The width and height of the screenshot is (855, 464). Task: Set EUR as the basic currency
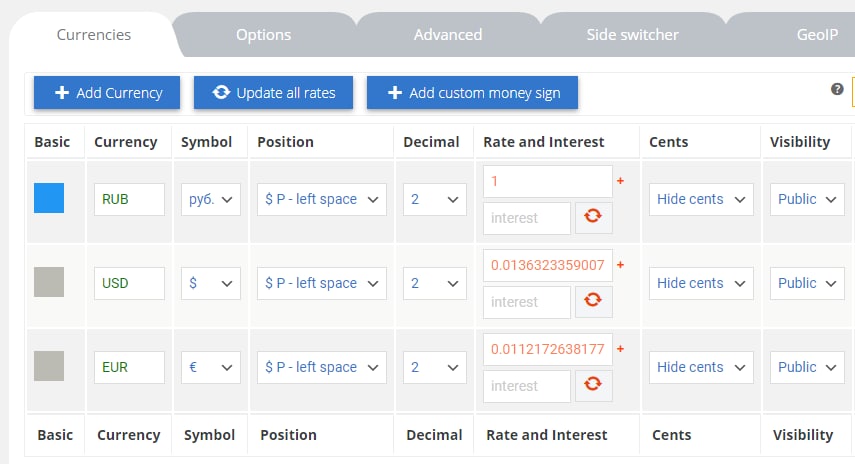point(49,366)
